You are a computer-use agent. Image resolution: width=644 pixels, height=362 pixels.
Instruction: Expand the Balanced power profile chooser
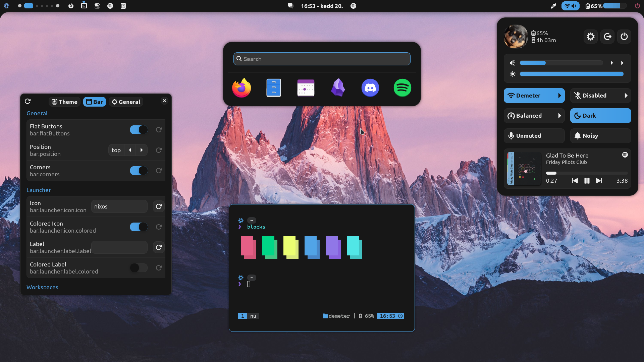[560, 116]
